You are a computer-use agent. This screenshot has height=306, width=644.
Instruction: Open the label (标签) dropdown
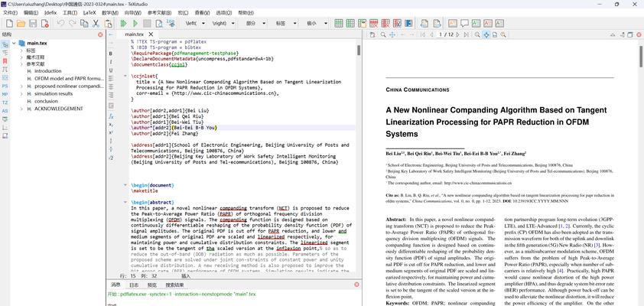(x=294, y=24)
